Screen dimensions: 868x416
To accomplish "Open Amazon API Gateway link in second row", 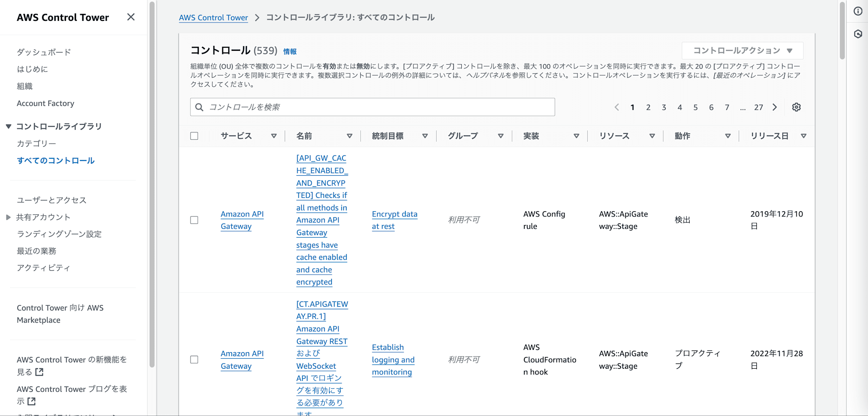I will point(242,360).
